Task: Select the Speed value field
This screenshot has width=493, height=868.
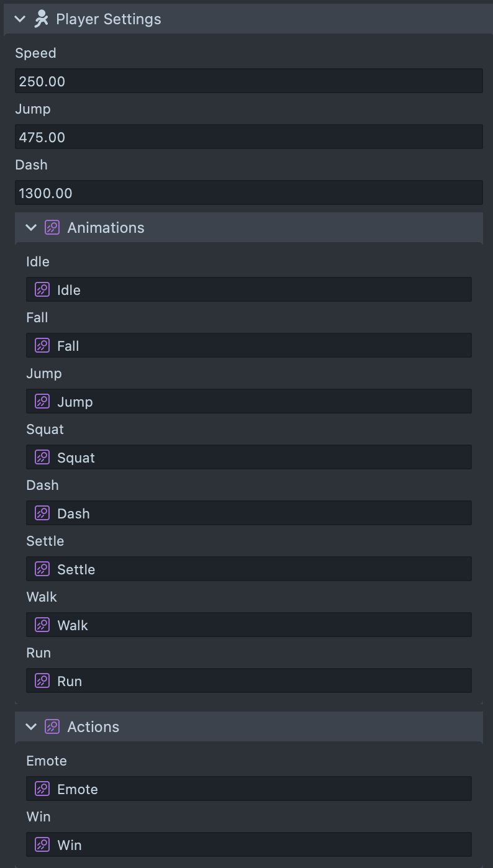Action: pyautogui.click(x=248, y=80)
